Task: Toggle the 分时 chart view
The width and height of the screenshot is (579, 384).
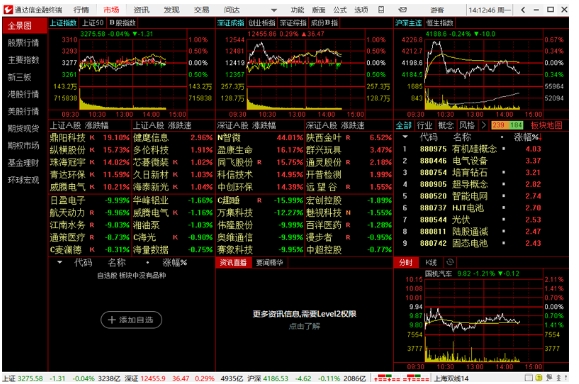Action: click(x=406, y=262)
